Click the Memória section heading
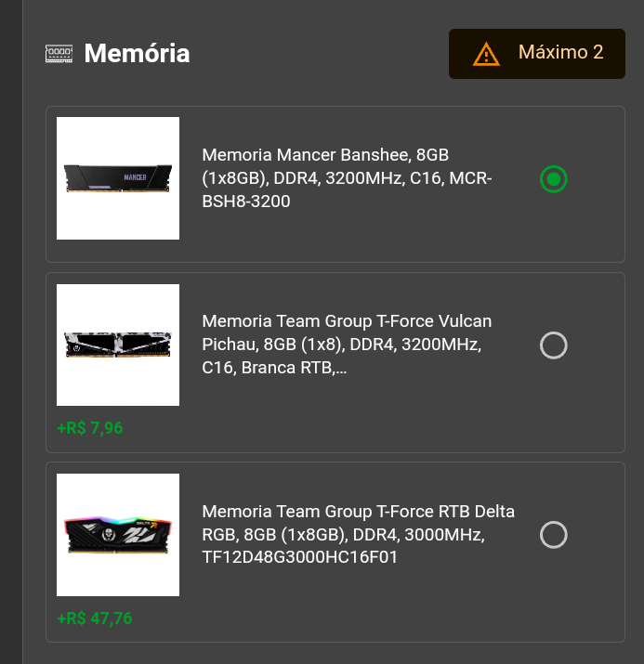 137,53
